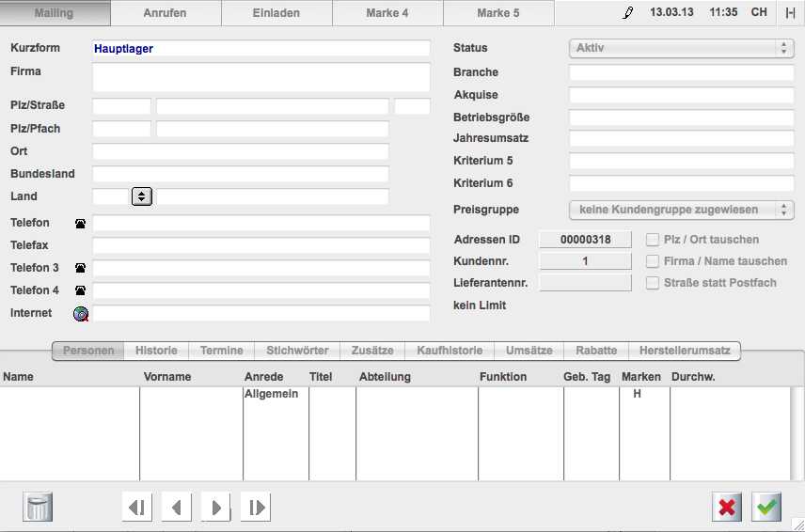Click the trash can delete icon
805x532 pixels.
(x=38, y=508)
